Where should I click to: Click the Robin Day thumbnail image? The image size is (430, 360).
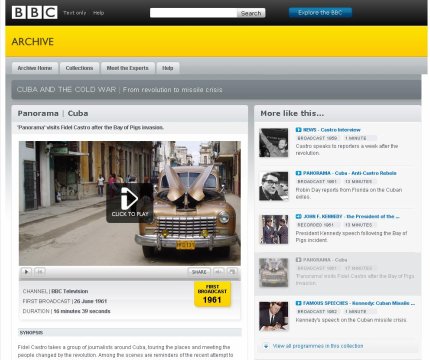274,186
